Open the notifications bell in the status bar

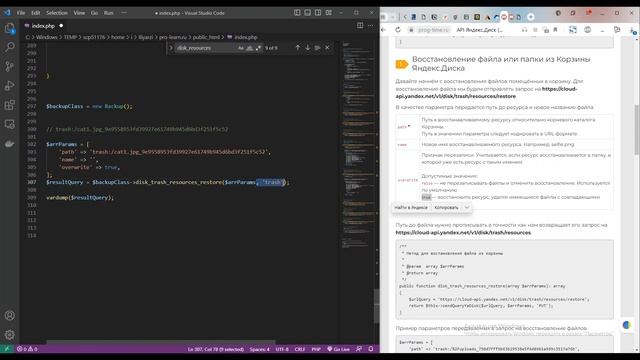tap(371, 349)
